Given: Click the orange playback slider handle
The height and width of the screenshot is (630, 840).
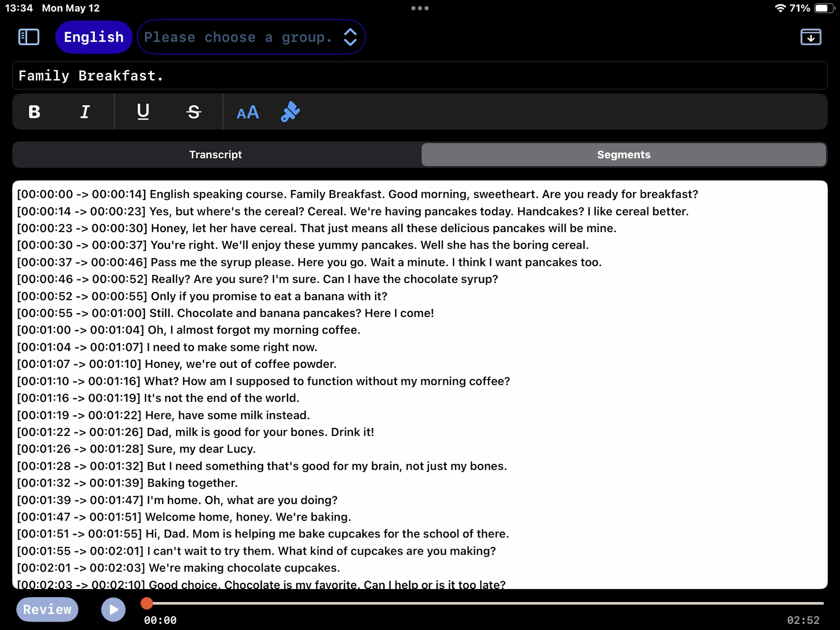Looking at the screenshot, I should coord(147,603).
